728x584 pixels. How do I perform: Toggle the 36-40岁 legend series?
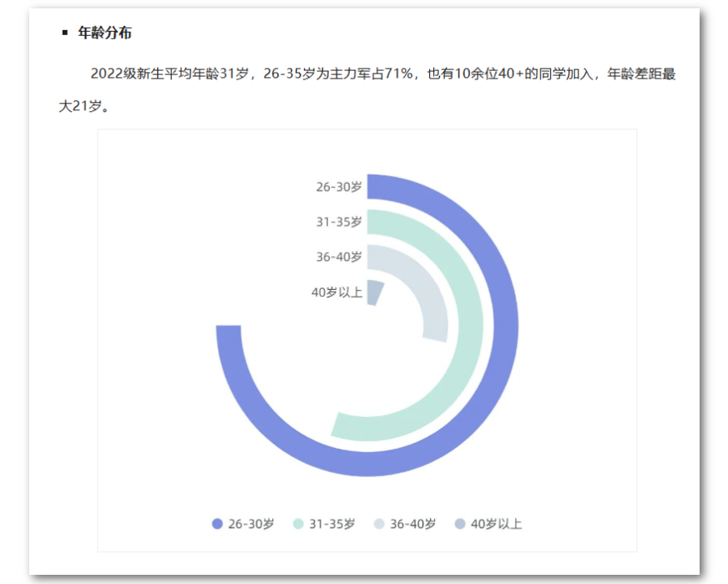point(405,524)
